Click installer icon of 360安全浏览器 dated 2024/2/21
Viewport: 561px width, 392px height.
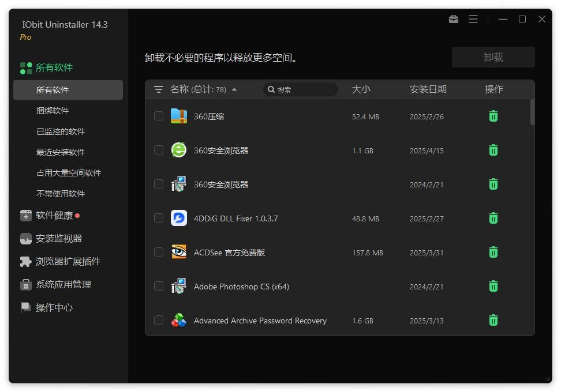pyautogui.click(x=178, y=184)
